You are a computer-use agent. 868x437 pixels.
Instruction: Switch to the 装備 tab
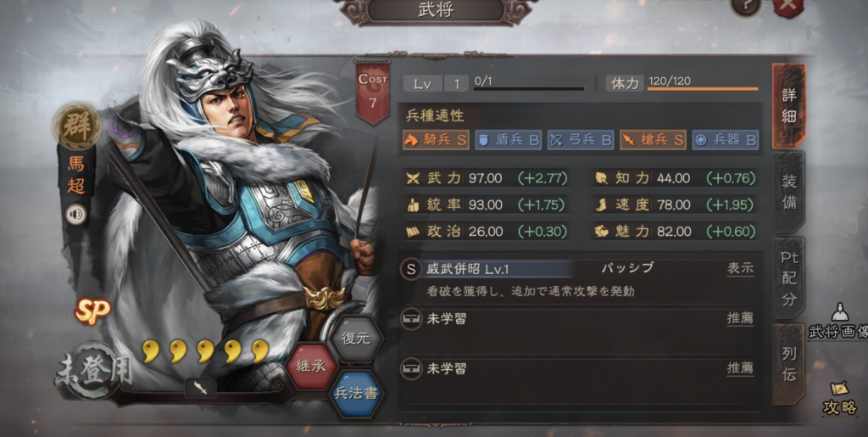coord(789,192)
